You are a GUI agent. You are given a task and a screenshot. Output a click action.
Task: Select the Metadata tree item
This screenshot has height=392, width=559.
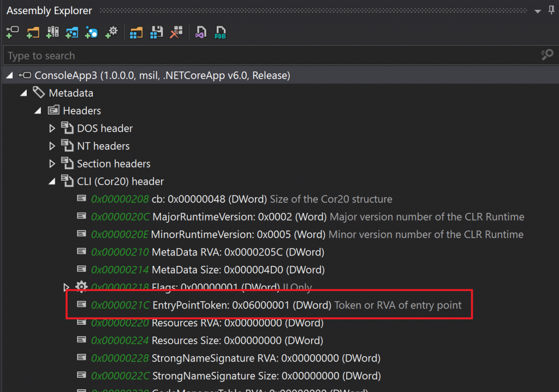pyautogui.click(x=71, y=93)
